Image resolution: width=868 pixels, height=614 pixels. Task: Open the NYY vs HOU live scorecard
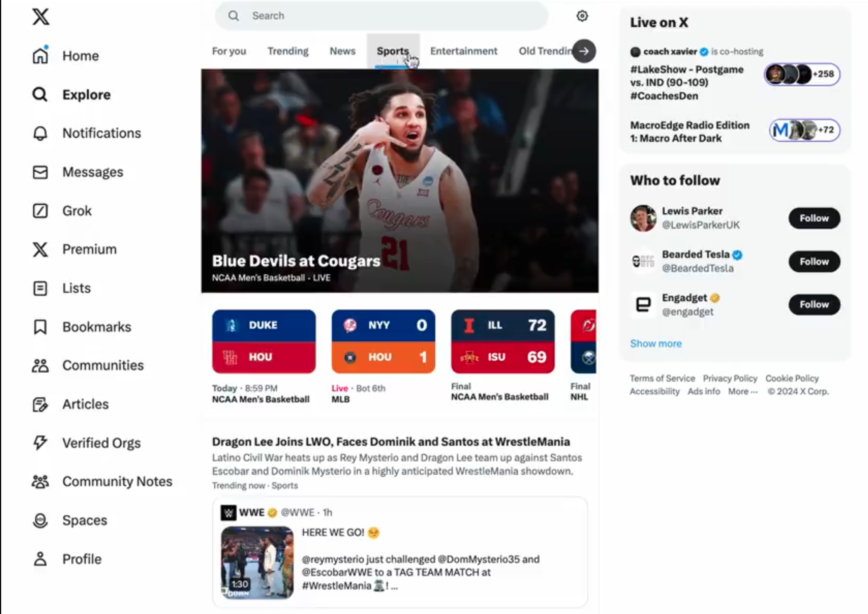(x=383, y=342)
